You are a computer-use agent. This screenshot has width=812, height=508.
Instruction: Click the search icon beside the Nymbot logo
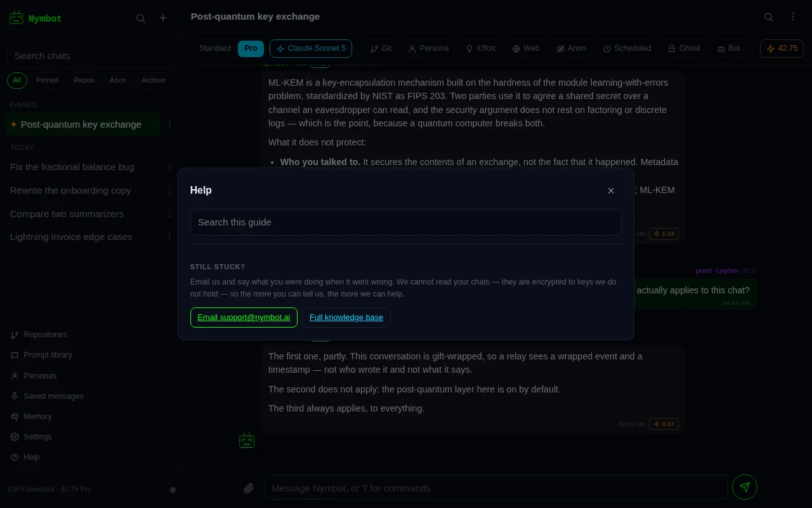pos(141,18)
